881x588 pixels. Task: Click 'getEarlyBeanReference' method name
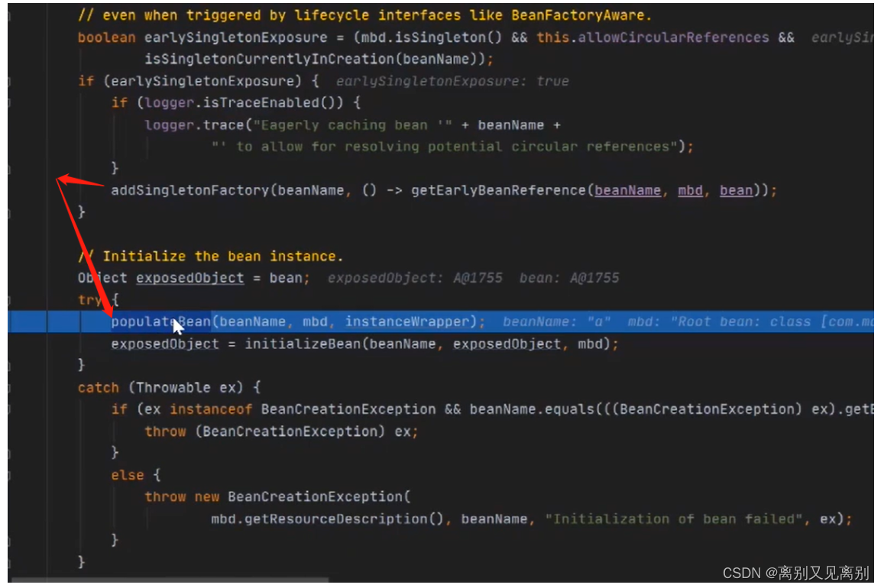498,190
